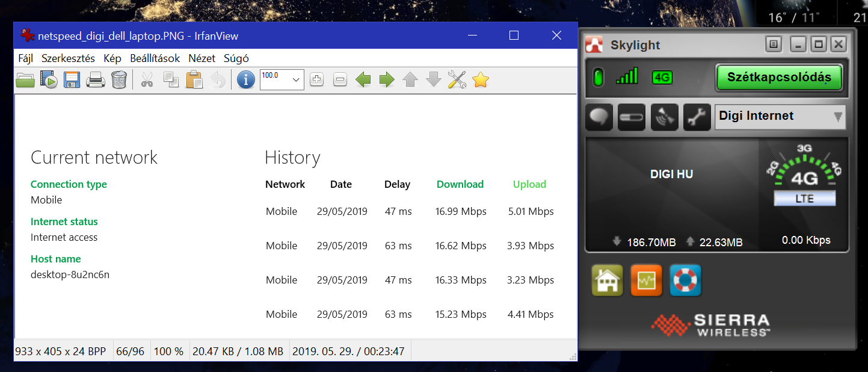The image size is (868, 372).
Task: Click the 100 % zoom status bar entry
Action: (x=169, y=352)
